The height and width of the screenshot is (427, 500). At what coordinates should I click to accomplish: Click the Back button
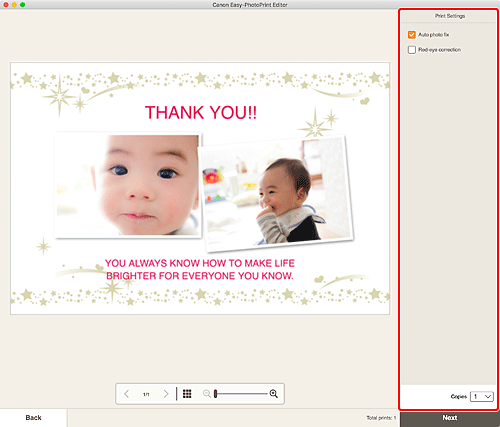pyautogui.click(x=33, y=418)
